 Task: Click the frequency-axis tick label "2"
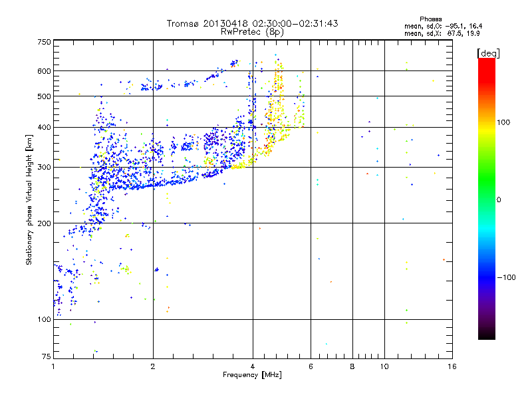click(x=153, y=366)
